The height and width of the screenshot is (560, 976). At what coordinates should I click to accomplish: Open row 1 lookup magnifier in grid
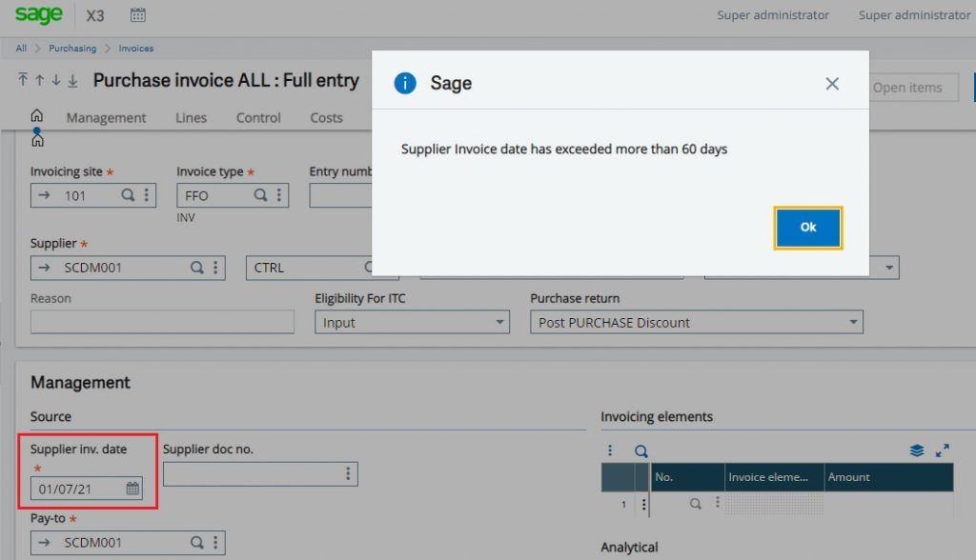(695, 504)
